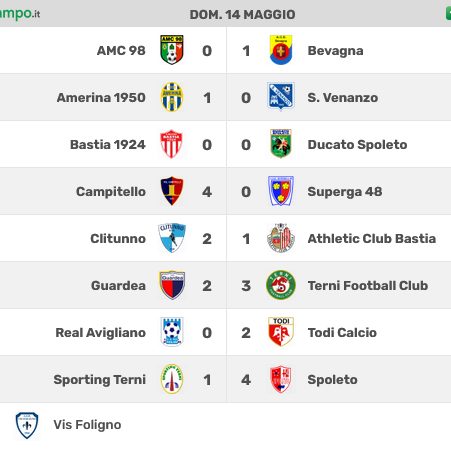451x449 pixels.
Task: Click the Ducato Spoleto green crest
Action: click(x=281, y=144)
